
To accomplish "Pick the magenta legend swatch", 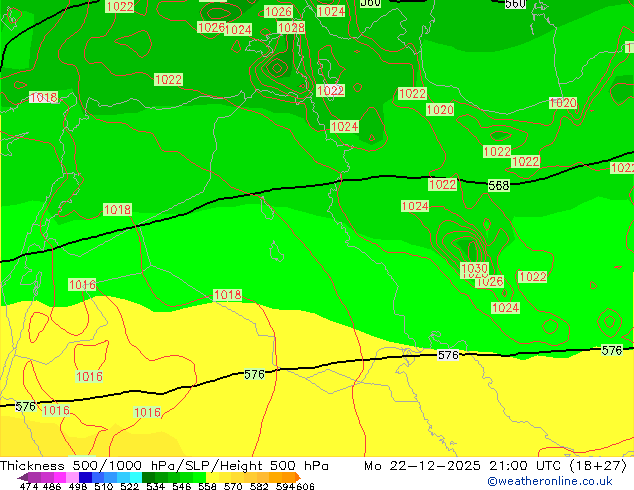I will click(60, 477).
